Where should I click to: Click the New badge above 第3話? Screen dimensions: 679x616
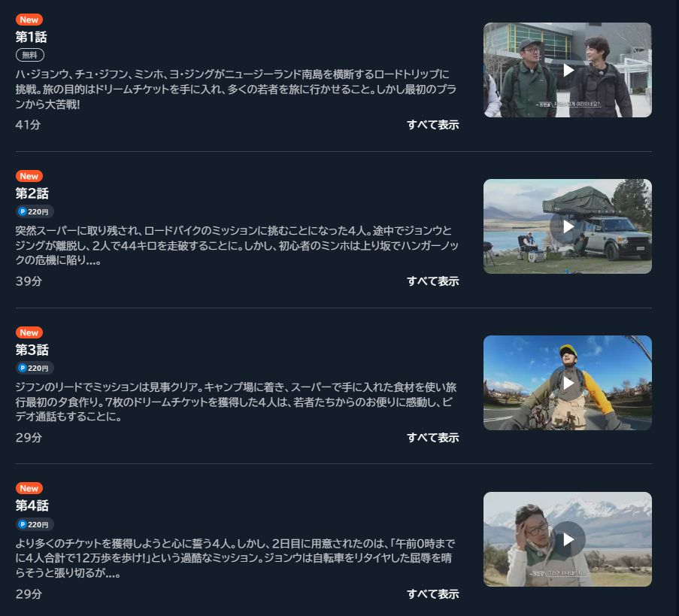(x=29, y=332)
